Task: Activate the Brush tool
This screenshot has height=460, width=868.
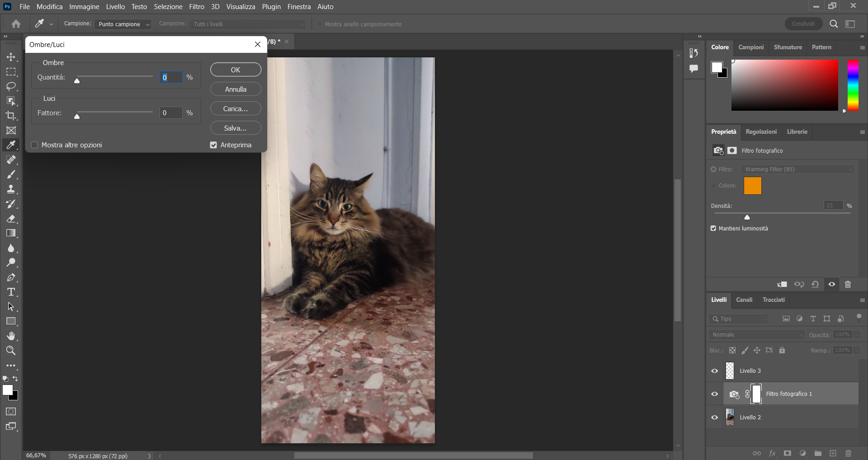Action: pos(11,174)
